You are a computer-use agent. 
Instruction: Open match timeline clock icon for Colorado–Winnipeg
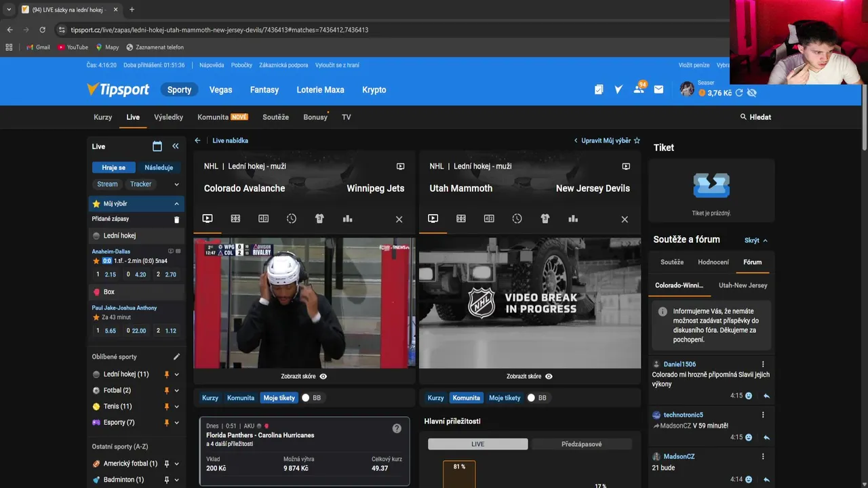(292, 219)
